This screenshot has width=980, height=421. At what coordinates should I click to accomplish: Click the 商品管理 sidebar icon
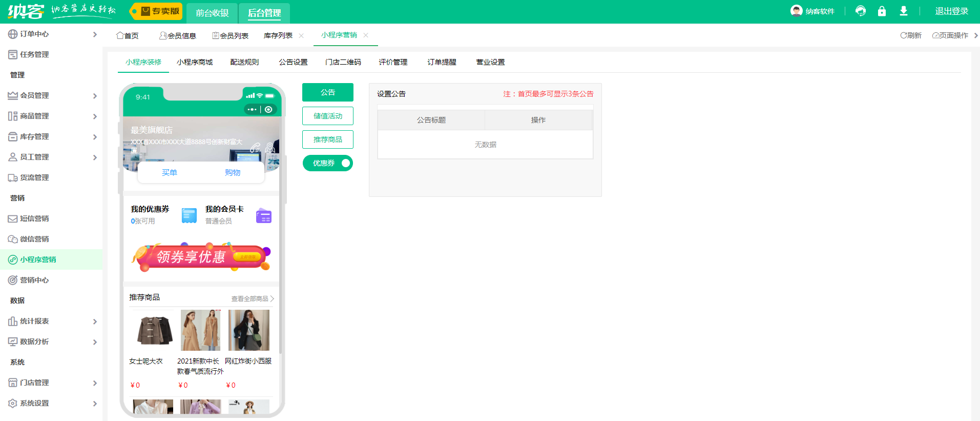pos(13,116)
